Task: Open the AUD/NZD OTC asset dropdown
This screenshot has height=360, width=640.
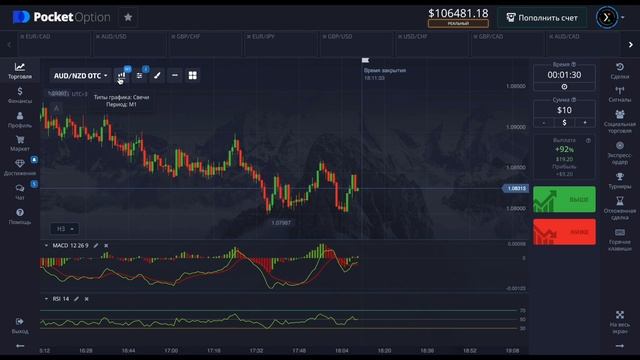Action: tap(80, 76)
